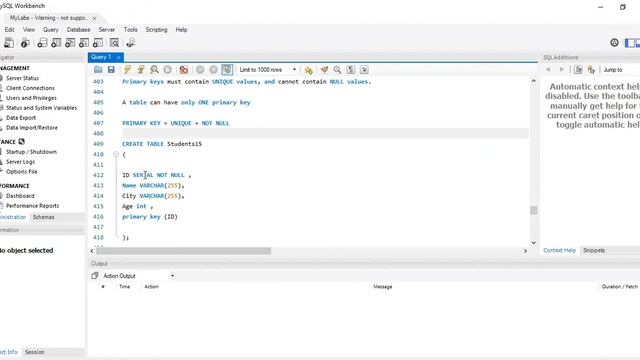640x360 pixels.
Task: Open the Query menu
Action: tap(51, 30)
